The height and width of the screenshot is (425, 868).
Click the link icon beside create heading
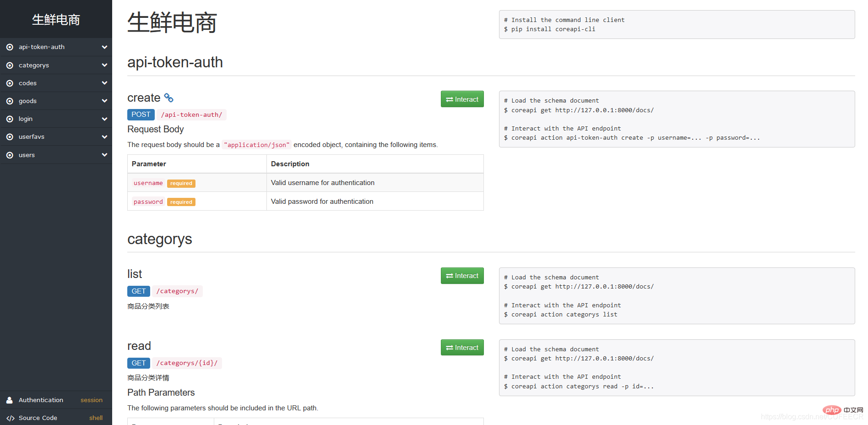pos(168,98)
